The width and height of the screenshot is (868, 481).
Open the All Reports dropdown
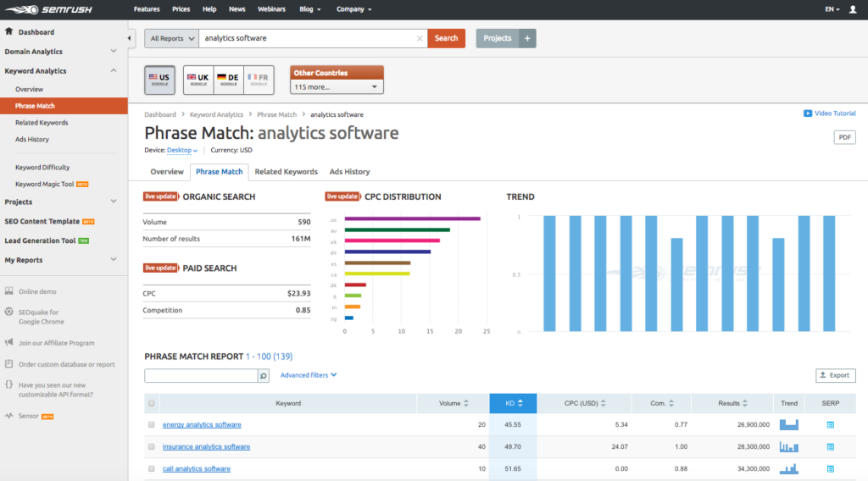click(171, 38)
